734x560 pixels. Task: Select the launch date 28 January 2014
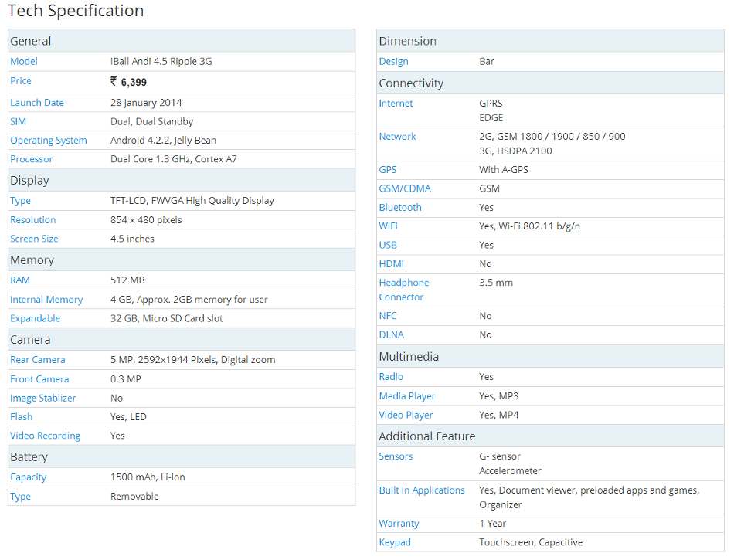tap(146, 103)
